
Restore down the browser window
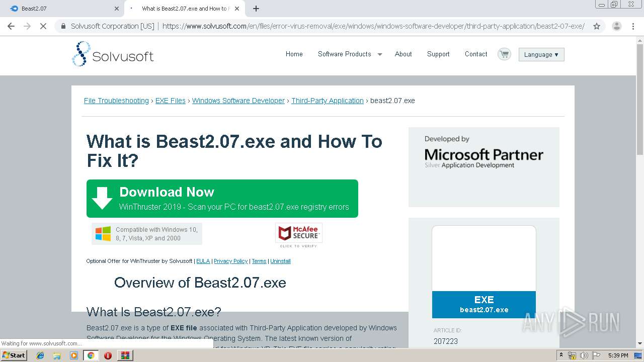(614, 4)
